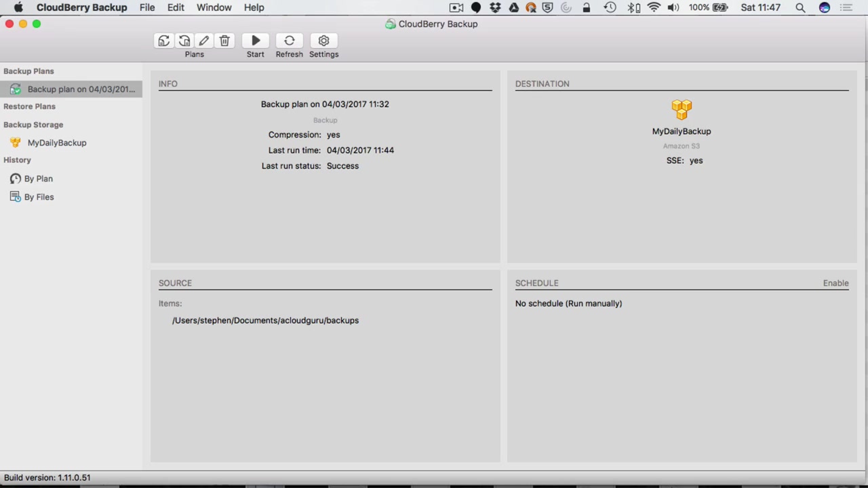Image resolution: width=868 pixels, height=488 pixels.
Task: Click the 'Build version: 1.11.0.51' status text
Action: [x=47, y=478]
